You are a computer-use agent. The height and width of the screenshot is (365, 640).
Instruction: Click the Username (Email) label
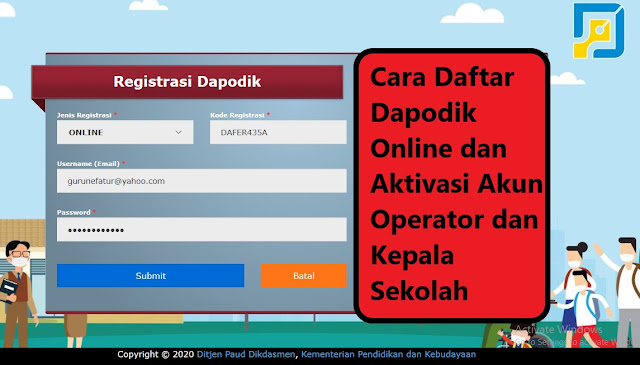[88, 164]
